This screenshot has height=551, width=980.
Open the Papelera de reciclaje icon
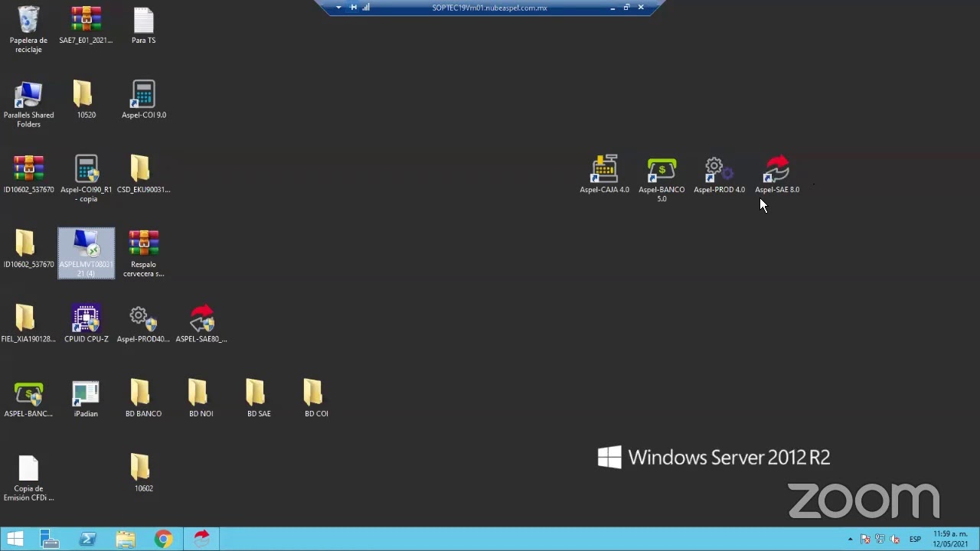(28, 30)
